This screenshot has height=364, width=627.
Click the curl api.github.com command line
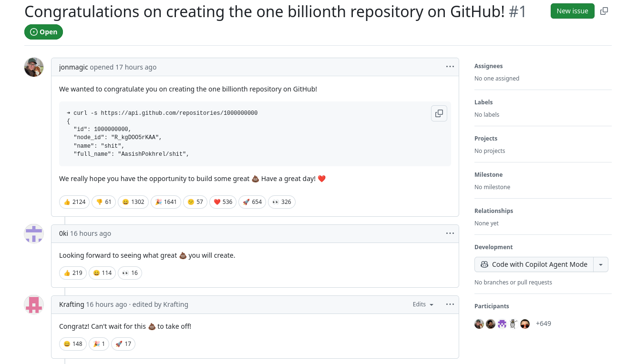coord(162,113)
